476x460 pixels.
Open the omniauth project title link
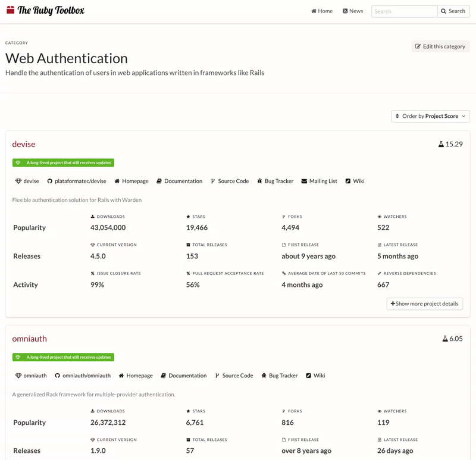coord(29,339)
